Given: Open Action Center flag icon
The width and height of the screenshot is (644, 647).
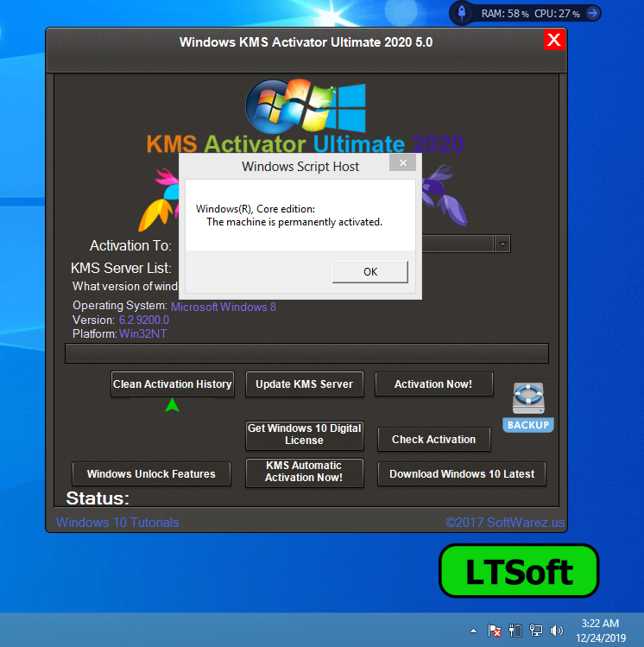Looking at the screenshot, I should pos(495,631).
